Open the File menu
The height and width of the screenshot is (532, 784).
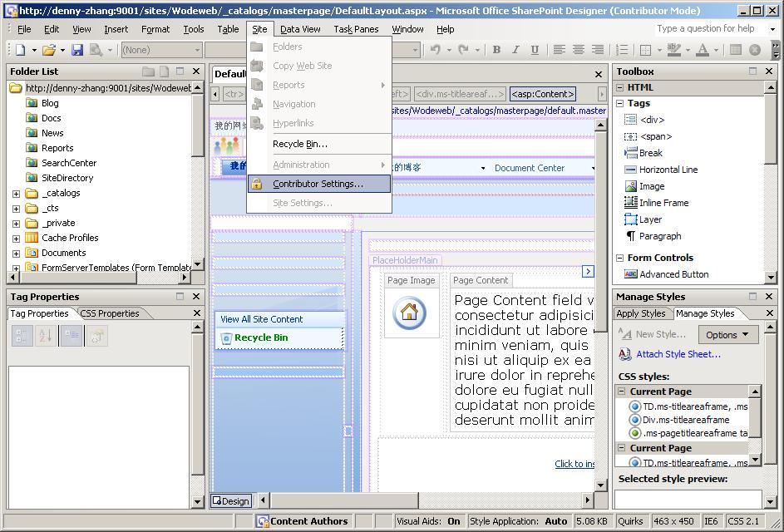[x=24, y=29]
